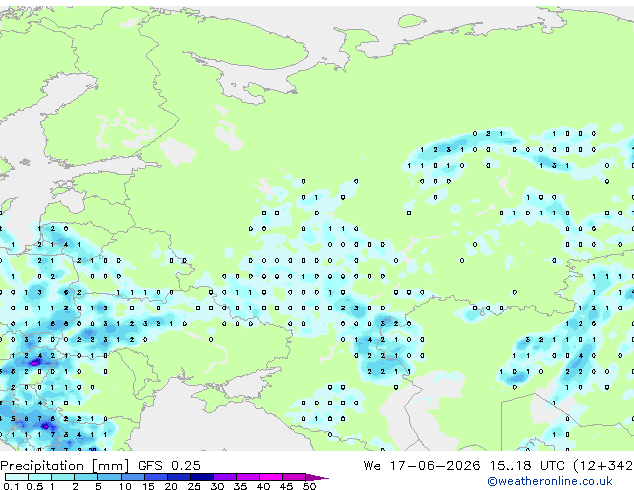The height and width of the screenshot is (490, 634).
Task: Click the legend scale label '25'
Action: click(194, 486)
